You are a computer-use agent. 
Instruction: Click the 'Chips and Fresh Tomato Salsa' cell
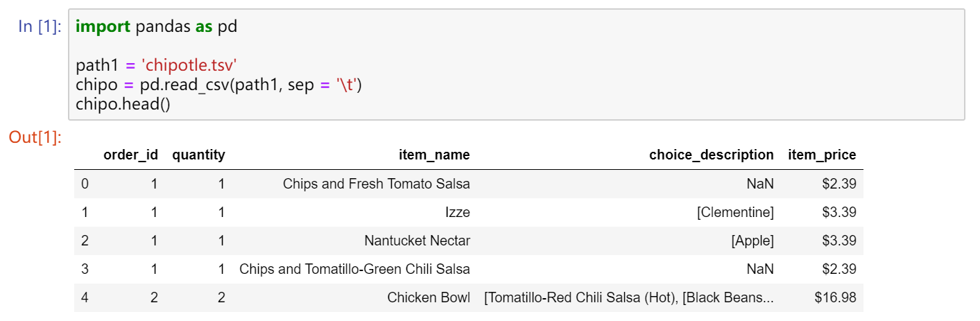point(376,184)
